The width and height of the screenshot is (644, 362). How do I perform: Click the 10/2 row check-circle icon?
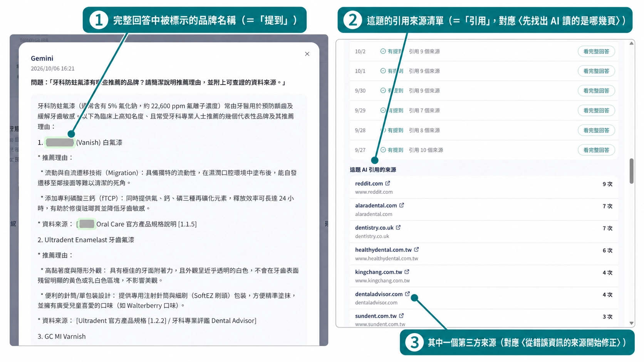coord(383,51)
